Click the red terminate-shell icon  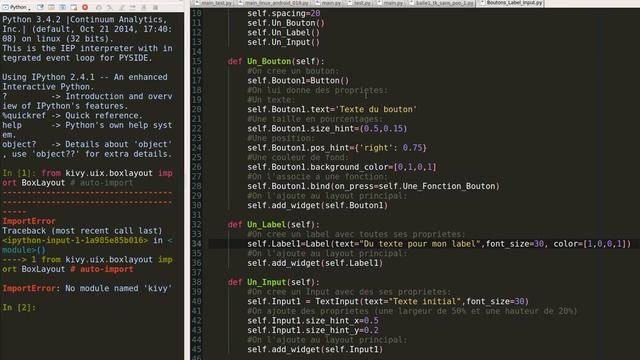tap(85, 7)
